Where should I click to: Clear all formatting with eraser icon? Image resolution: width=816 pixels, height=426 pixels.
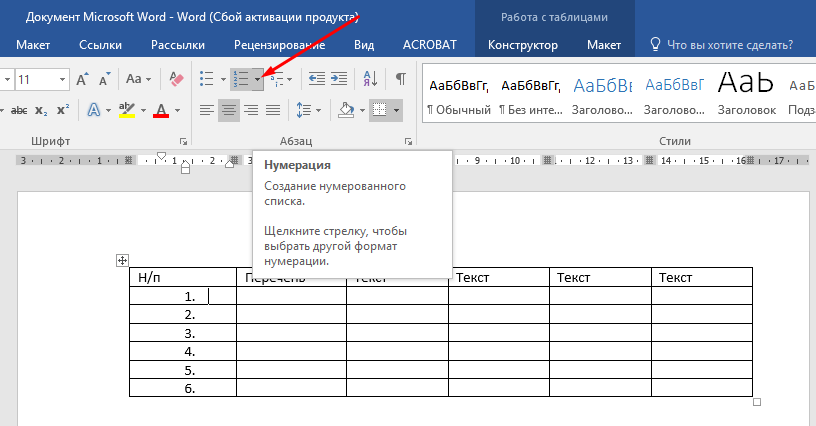pyautogui.click(x=176, y=79)
